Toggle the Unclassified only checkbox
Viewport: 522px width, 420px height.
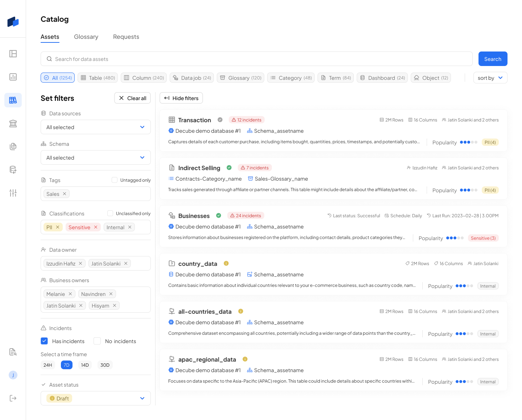point(110,213)
